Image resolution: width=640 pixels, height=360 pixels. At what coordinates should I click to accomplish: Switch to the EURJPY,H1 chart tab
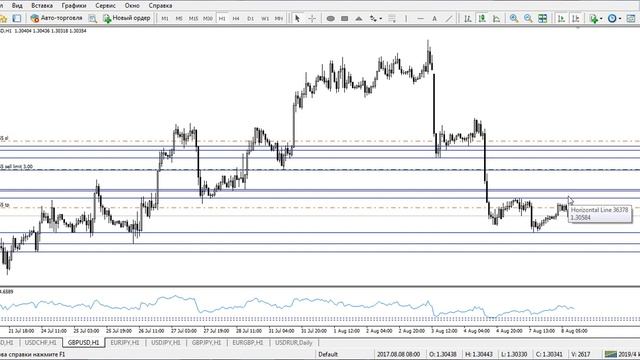(125, 343)
